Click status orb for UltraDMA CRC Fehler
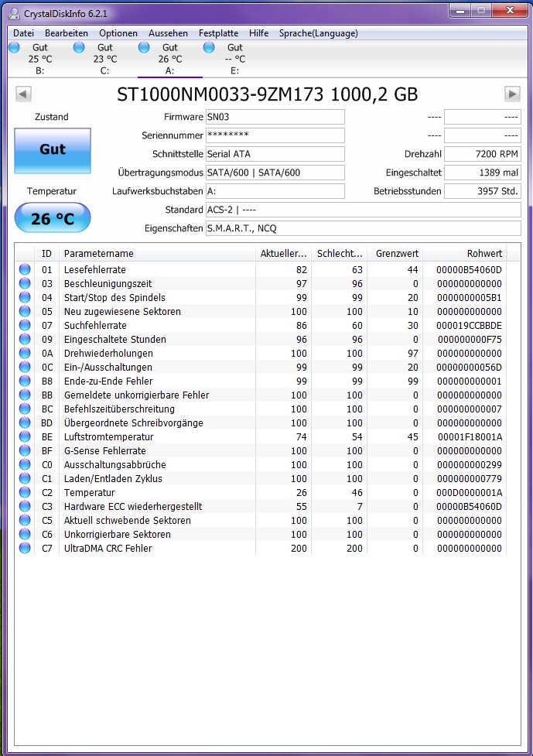The width and height of the screenshot is (533, 756). pos(25,548)
